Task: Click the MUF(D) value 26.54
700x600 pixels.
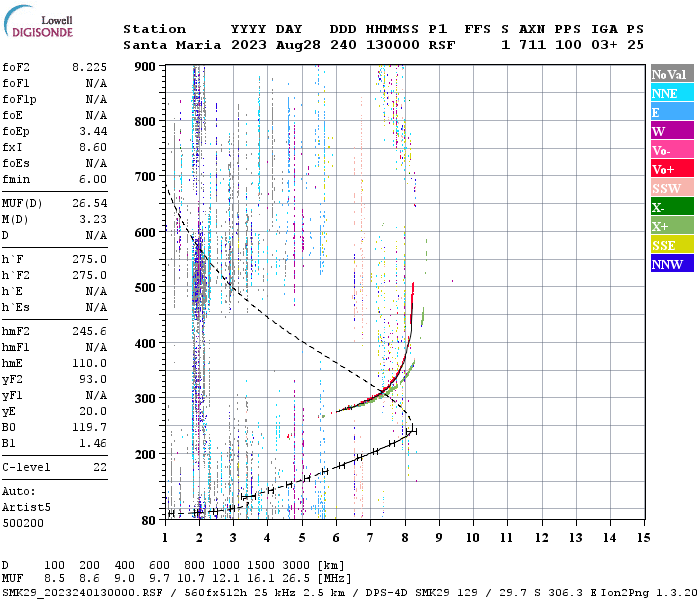Action: point(90,204)
